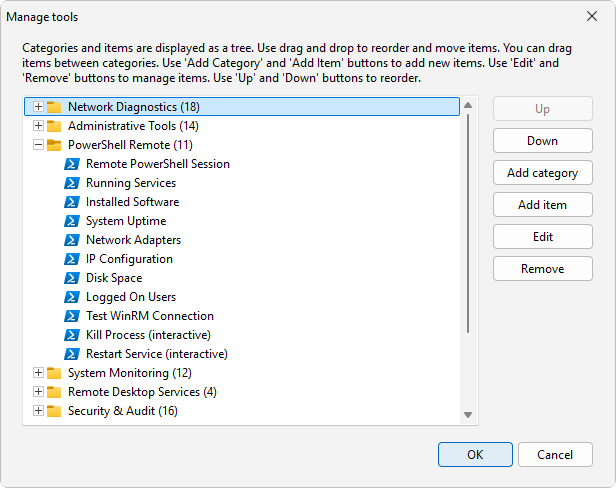This screenshot has height=488, width=616.
Task: Click the Security & Audit folder icon
Action: (54, 411)
